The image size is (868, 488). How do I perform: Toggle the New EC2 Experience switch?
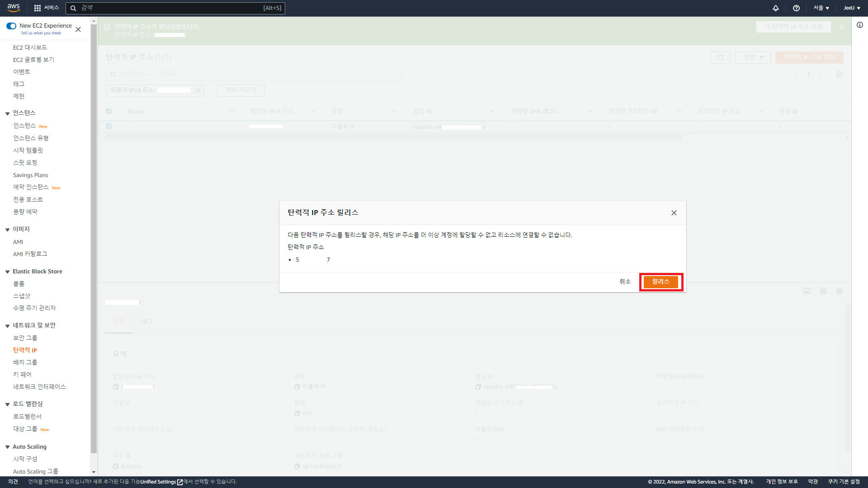point(11,26)
